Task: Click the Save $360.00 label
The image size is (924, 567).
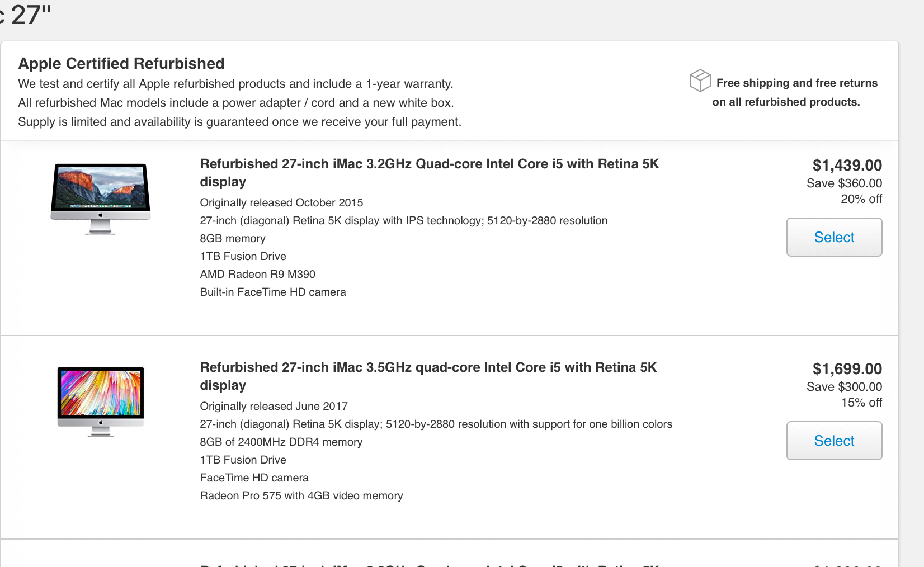Action: [844, 183]
